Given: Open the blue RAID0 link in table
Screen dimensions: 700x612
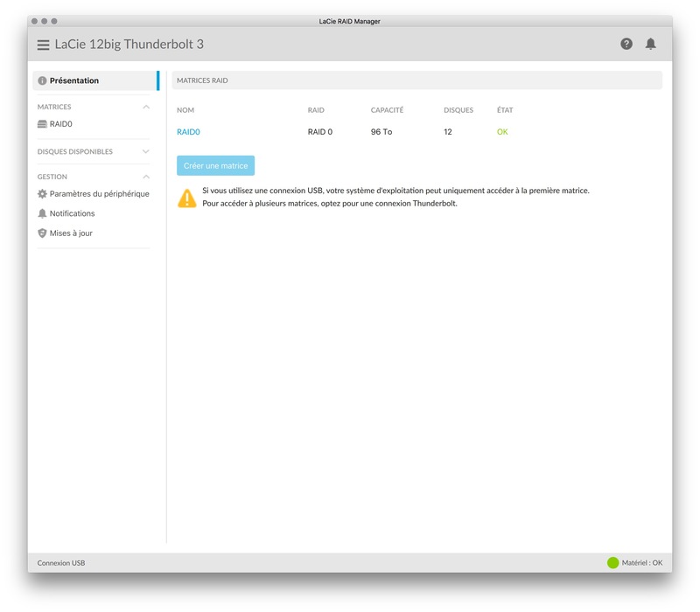Looking at the screenshot, I should coord(188,132).
